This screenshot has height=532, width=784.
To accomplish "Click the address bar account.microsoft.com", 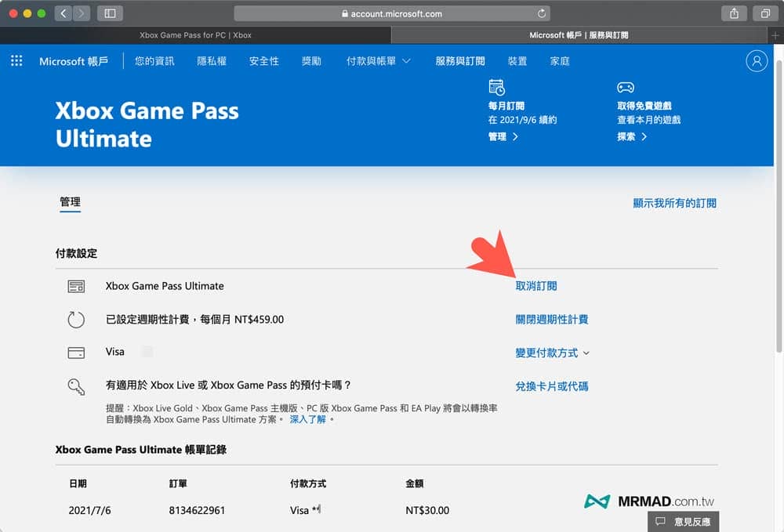I will click(x=392, y=13).
